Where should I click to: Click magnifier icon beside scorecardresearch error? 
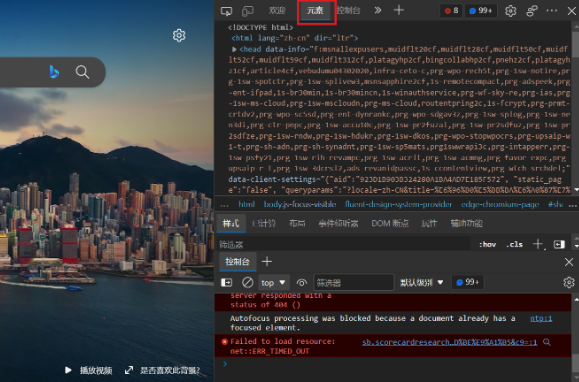(x=547, y=342)
